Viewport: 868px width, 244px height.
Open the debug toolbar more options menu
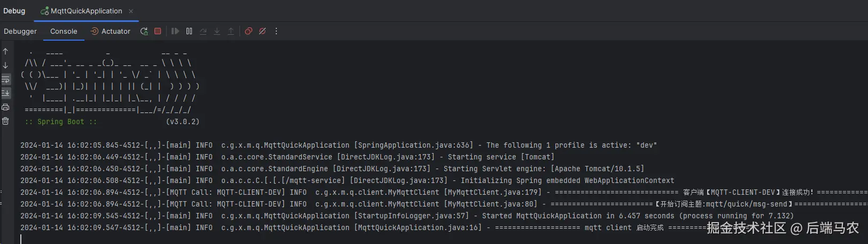276,32
